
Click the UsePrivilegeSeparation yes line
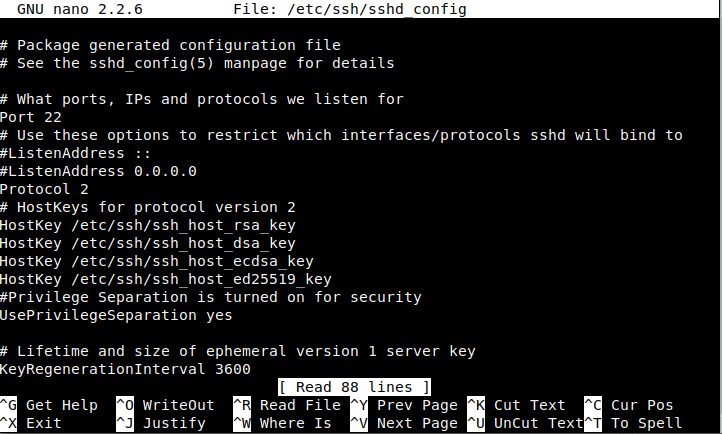116,315
